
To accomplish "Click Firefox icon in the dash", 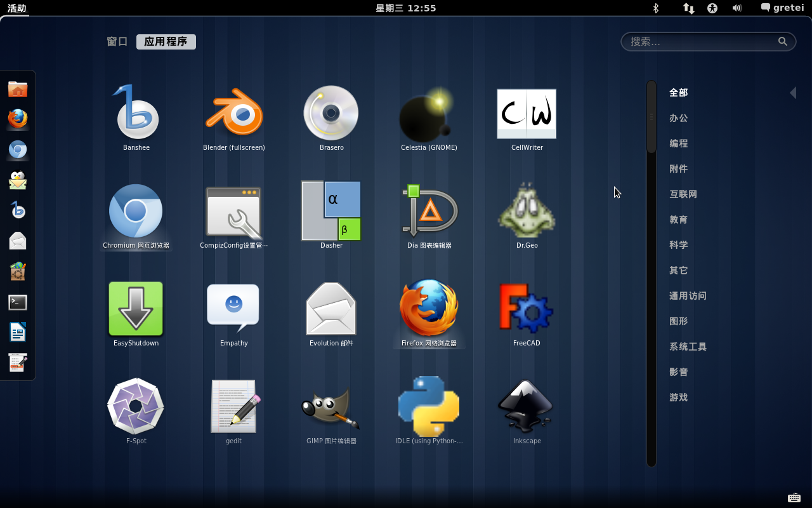I will tap(18, 119).
